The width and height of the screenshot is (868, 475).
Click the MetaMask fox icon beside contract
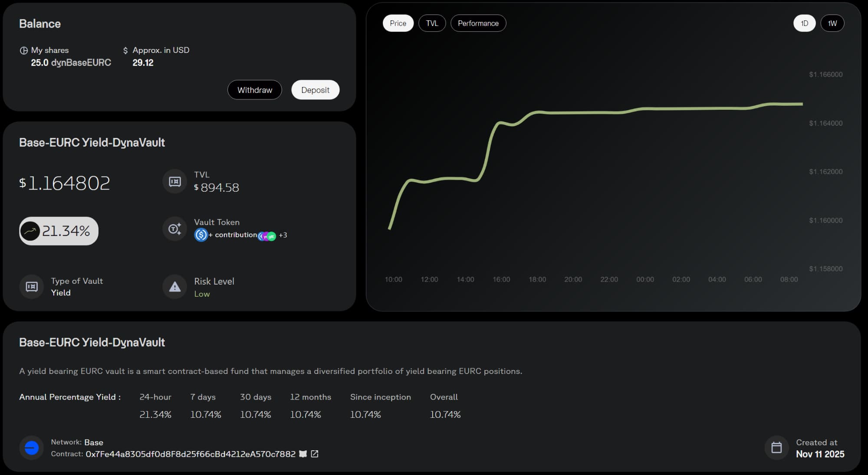click(x=303, y=454)
